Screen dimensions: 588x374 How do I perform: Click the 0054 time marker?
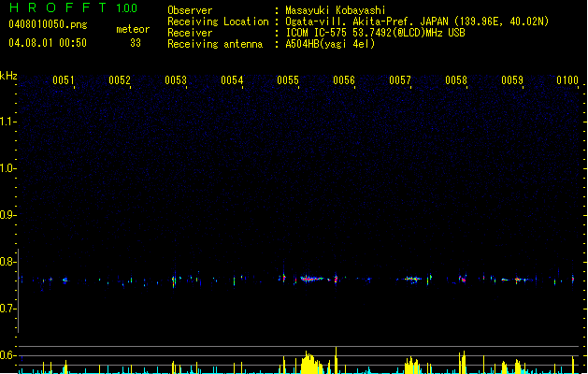pos(232,80)
